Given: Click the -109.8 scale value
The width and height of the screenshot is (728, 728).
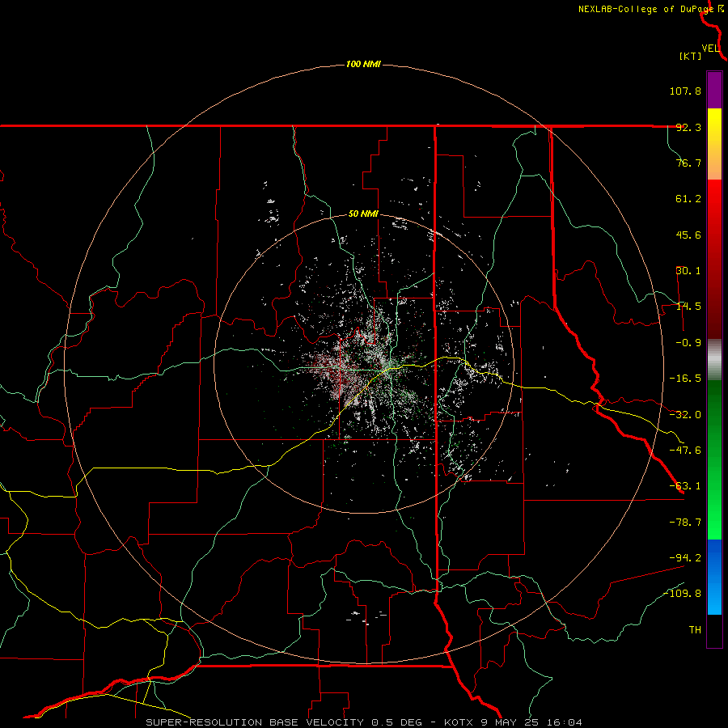Looking at the screenshot, I should click(682, 594).
